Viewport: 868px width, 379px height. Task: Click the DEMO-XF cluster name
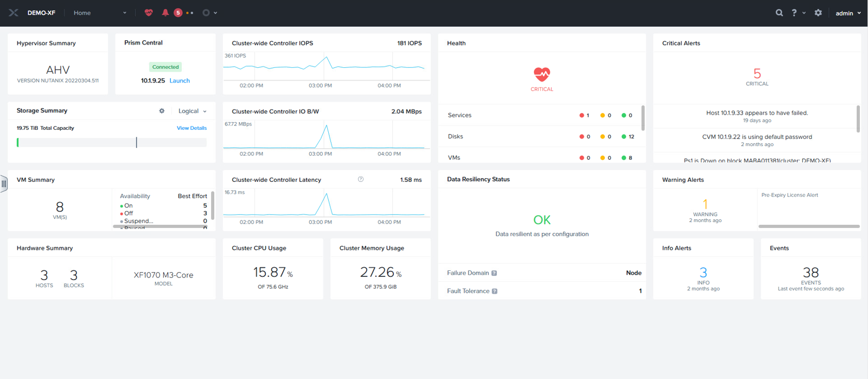coord(41,12)
